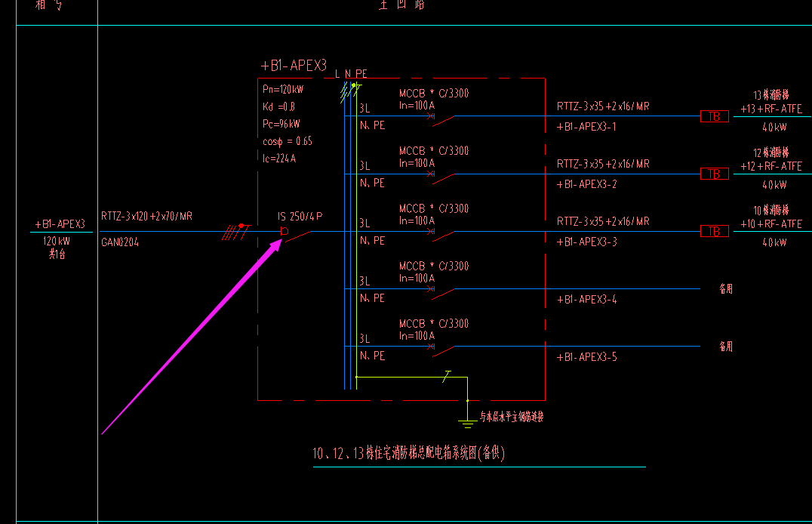Image resolution: width=812 pixels, height=524 pixels.
Task: Click +B1-APEX3 in the left column
Action: [60, 224]
